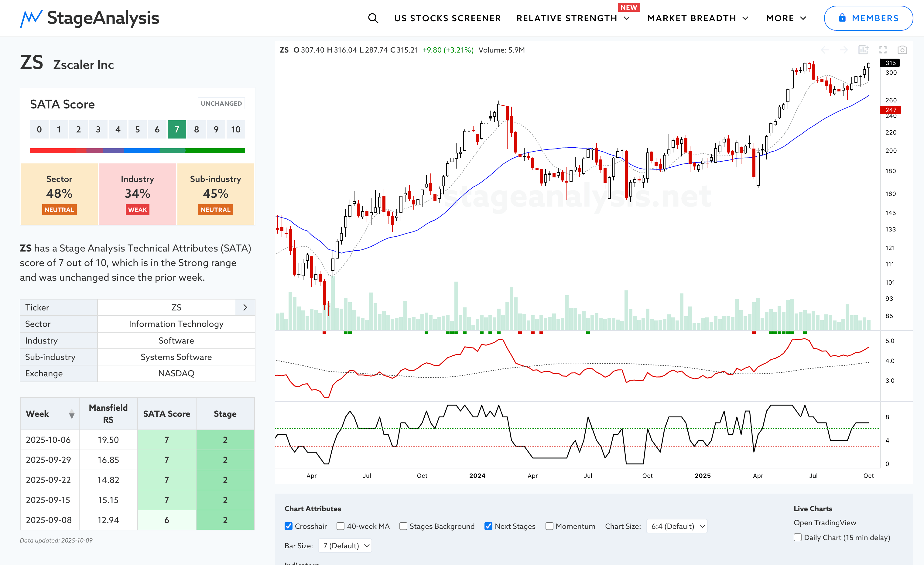Click the Members button
Viewport: 924px width, 565px height.
coord(868,18)
